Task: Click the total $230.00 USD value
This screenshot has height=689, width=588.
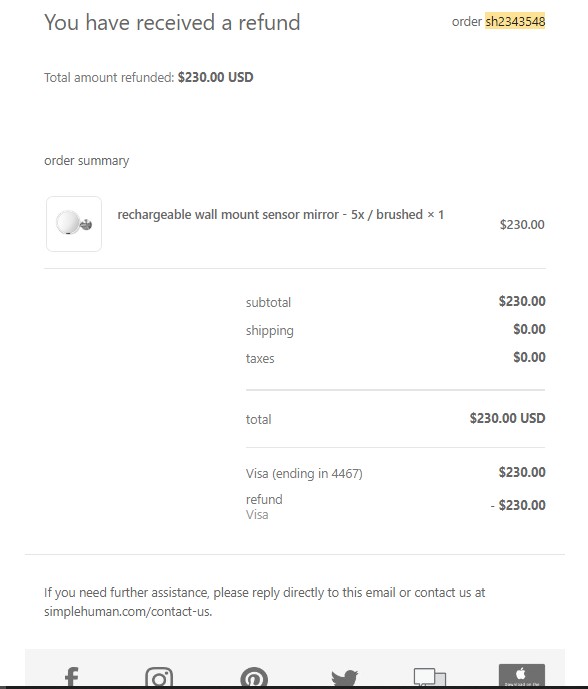Action: pos(508,418)
